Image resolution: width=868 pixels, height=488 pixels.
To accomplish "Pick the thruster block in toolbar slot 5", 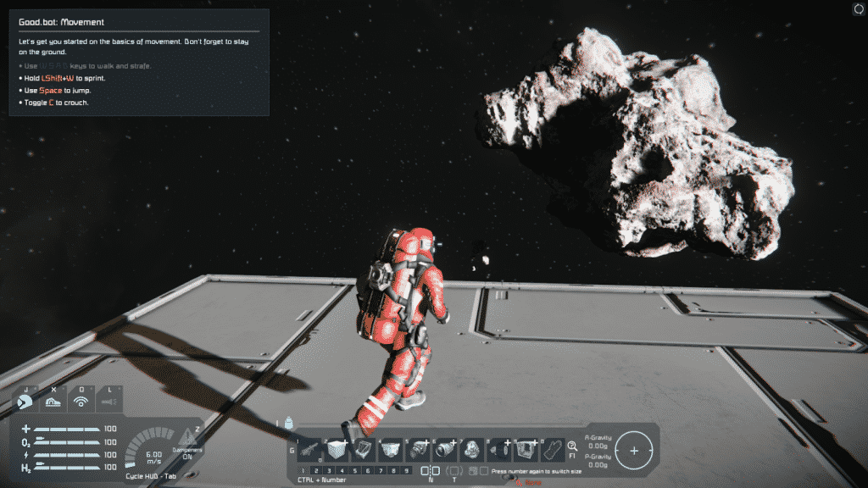I will click(x=418, y=448).
